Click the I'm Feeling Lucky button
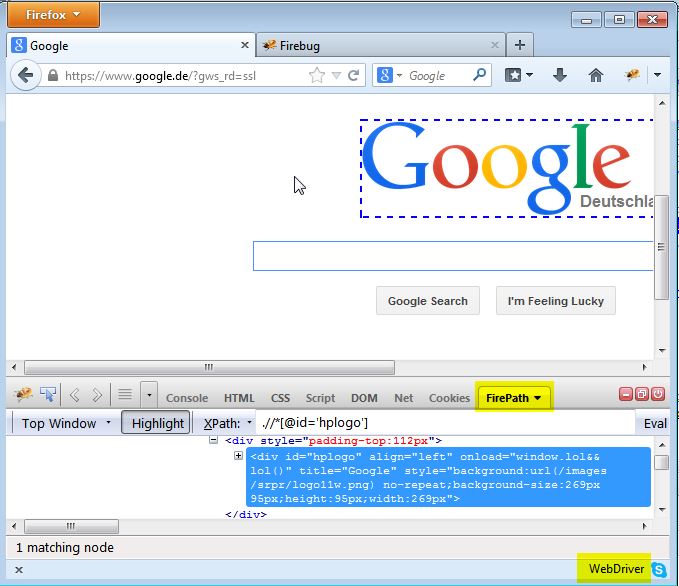679x586 pixels. (556, 301)
